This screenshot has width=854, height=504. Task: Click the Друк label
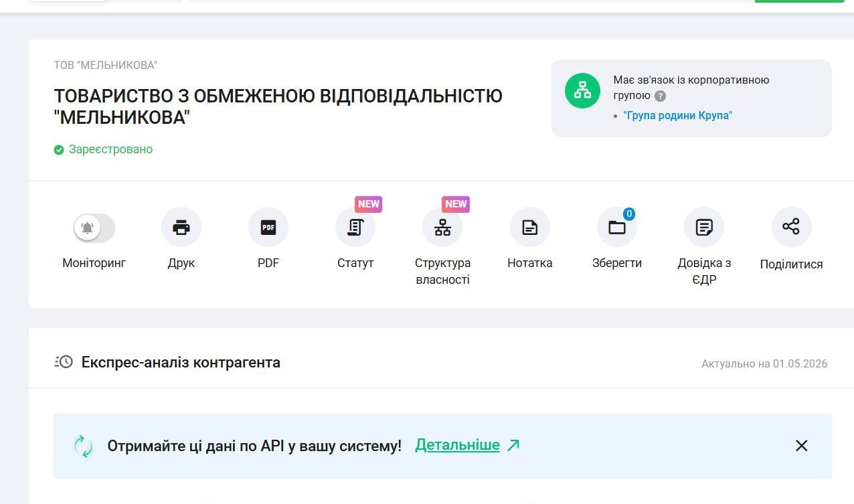click(181, 263)
